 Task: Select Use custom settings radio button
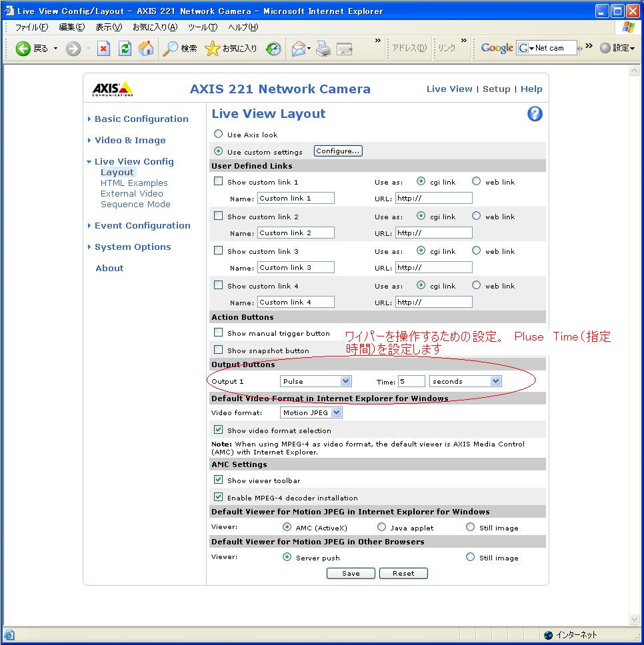tap(218, 151)
